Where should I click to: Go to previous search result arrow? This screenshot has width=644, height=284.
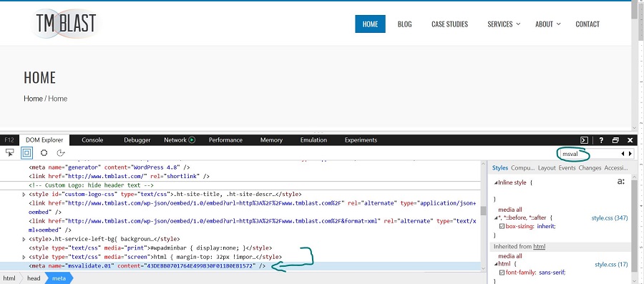tap(623, 154)
